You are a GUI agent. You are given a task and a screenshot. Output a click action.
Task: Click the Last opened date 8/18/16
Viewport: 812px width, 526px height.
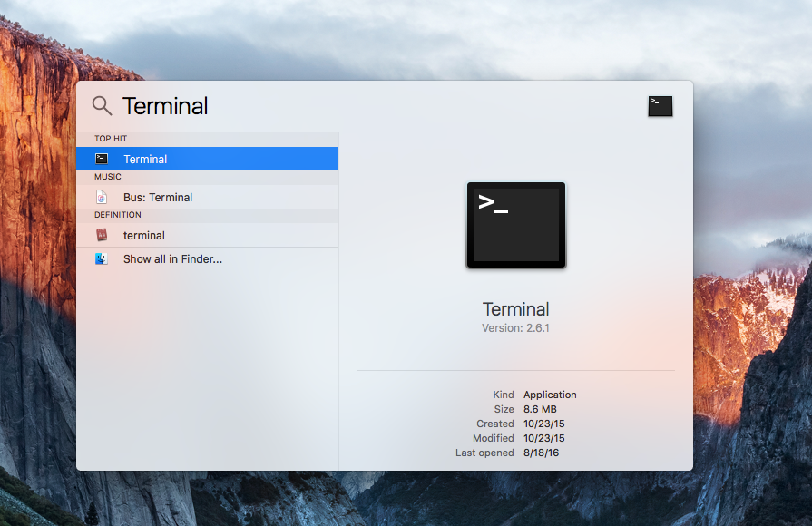[541, 453]
